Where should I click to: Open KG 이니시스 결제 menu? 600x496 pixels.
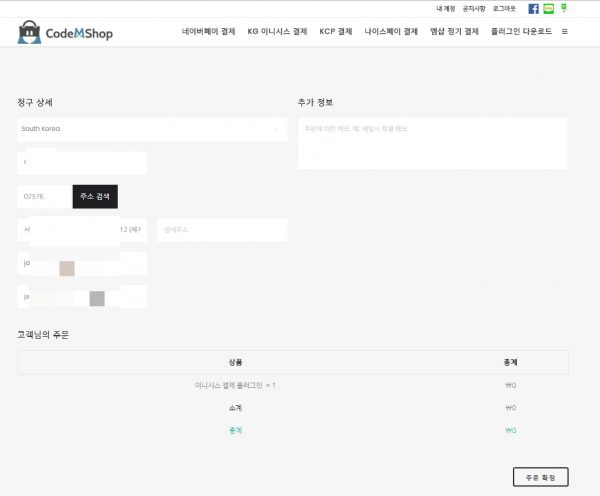tap(277, 31)
